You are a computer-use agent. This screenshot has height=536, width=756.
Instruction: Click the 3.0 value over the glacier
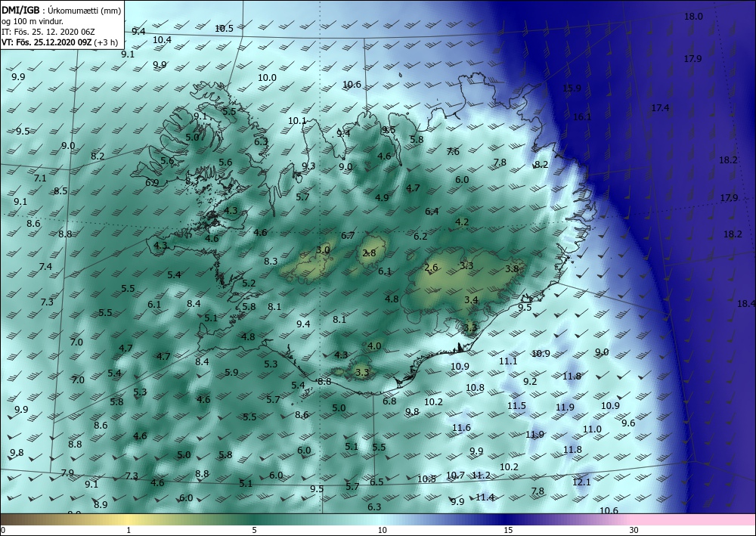point(323,249)
